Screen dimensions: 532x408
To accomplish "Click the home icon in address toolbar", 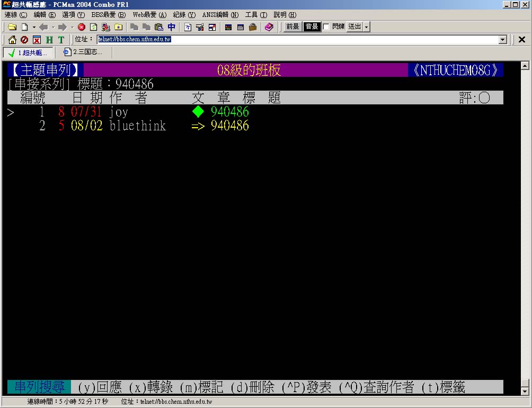I will click(12, 40).
